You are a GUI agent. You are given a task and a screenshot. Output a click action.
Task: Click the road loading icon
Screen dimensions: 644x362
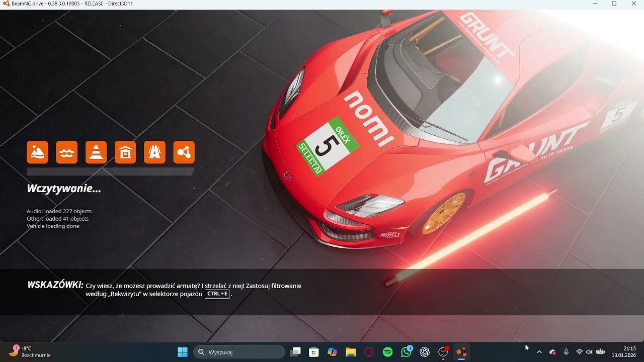click(x=154, y=152)
